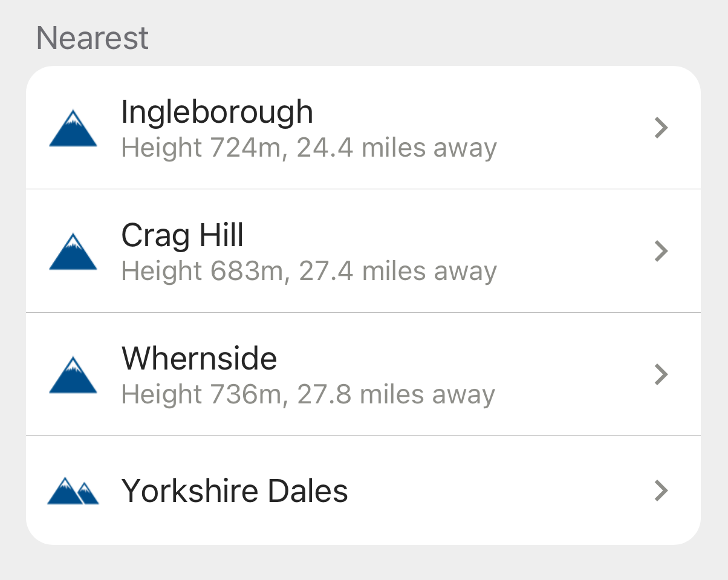Click the mountain icon beside Ingleborough
This screenshot has width=728, height=580.
(x=73, y=129)
